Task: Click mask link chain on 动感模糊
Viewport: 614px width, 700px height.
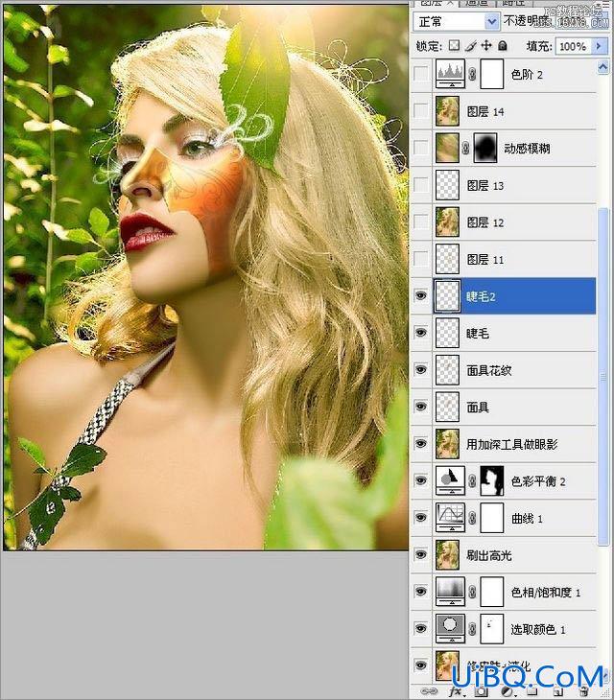Action: pos(465,148)
